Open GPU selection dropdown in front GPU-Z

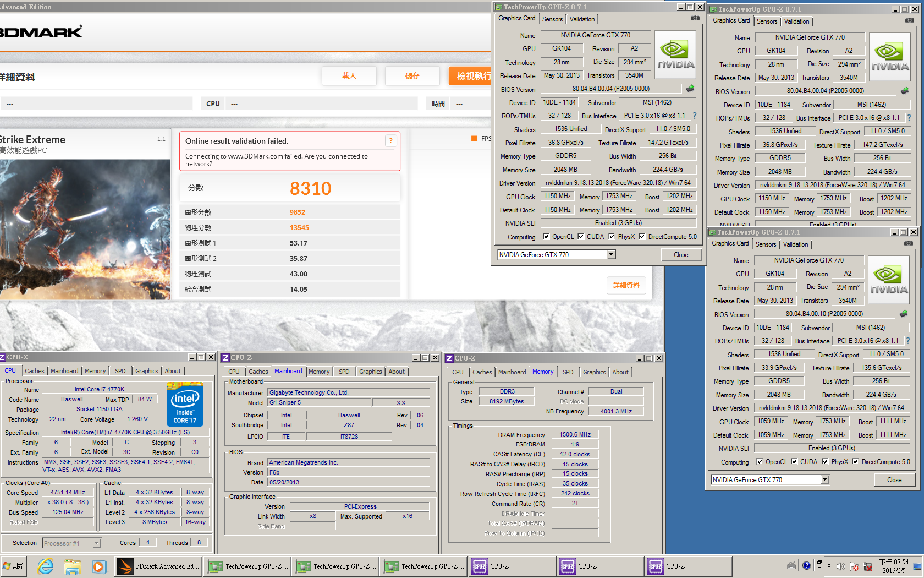click(611, 254)
